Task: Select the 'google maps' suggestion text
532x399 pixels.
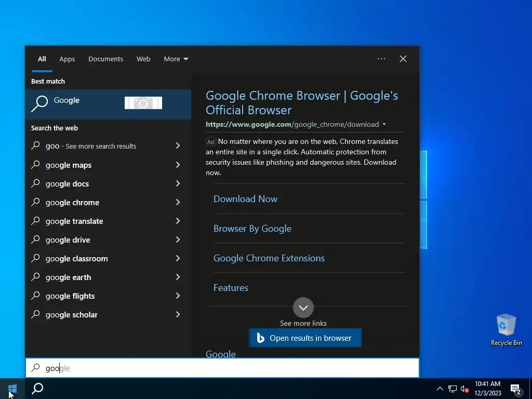Action: 69,165
